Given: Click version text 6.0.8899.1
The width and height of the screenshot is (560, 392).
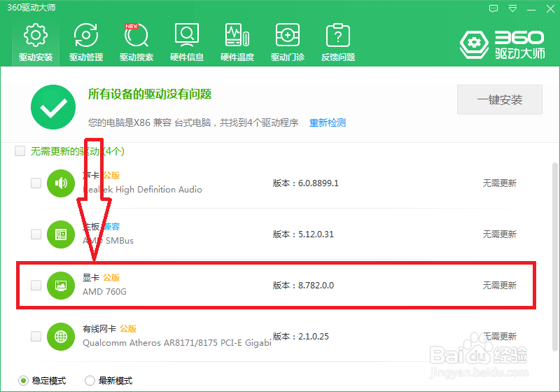Looking at the screenshot, I should [318, 183].
